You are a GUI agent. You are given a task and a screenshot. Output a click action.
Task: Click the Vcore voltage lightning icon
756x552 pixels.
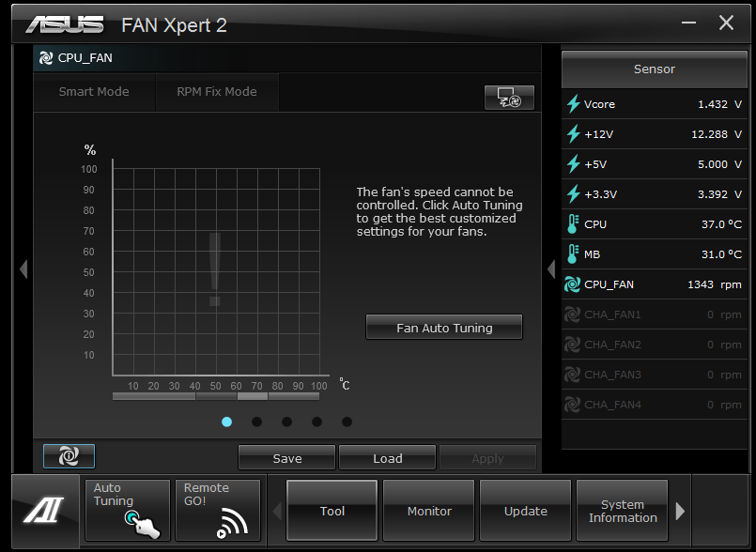click(573, 104)
